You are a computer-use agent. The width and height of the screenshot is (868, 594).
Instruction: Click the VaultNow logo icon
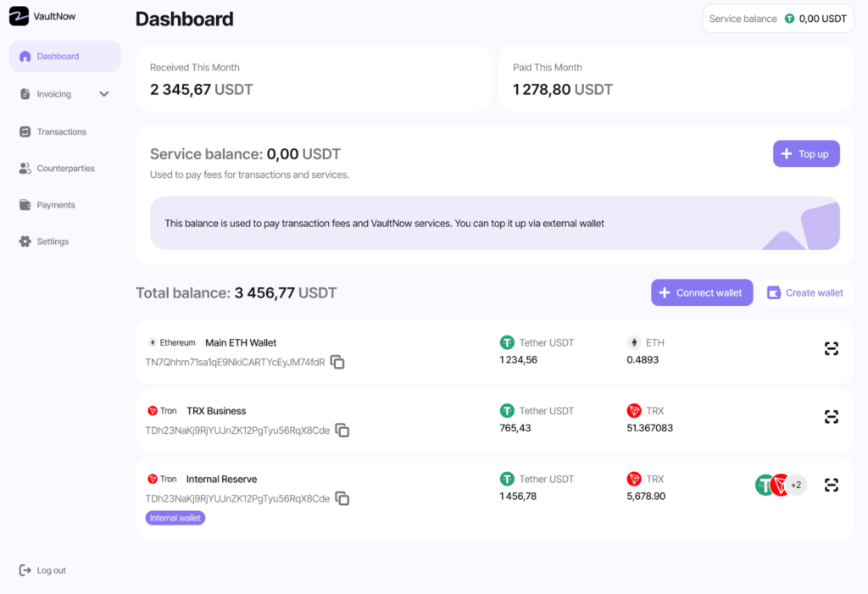[19, 16]
